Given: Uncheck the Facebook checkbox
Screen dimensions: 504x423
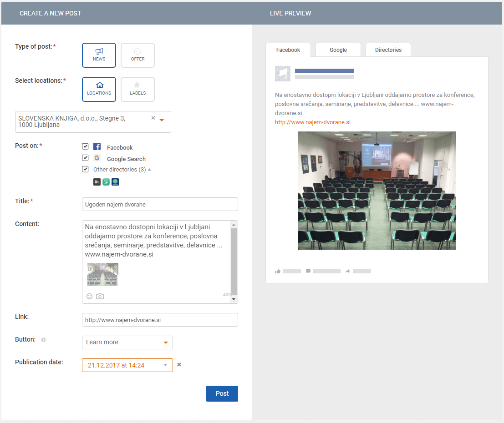Looking at the screenshot, I should [85, 146].
